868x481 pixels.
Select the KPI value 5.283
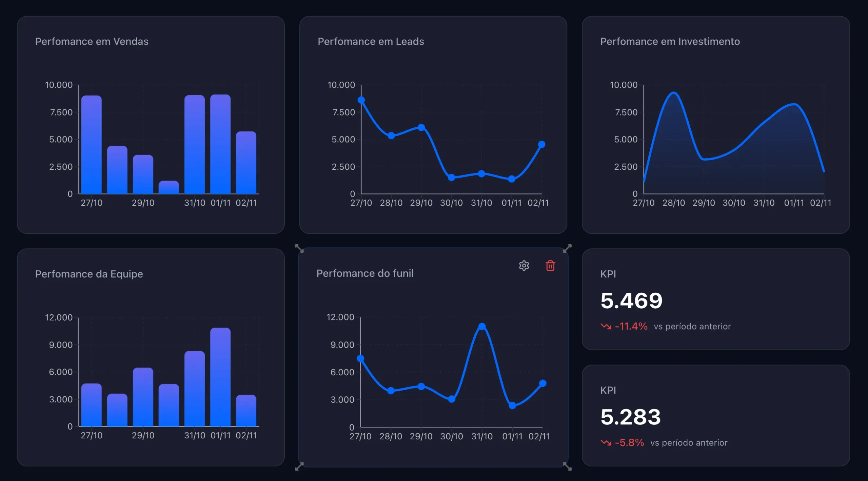click(630, 417)
